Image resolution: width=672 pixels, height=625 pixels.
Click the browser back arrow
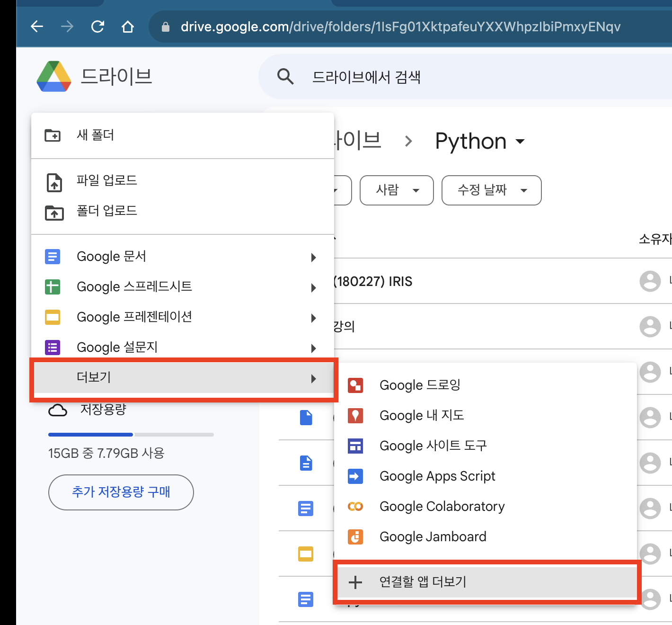tap(37, 27)
